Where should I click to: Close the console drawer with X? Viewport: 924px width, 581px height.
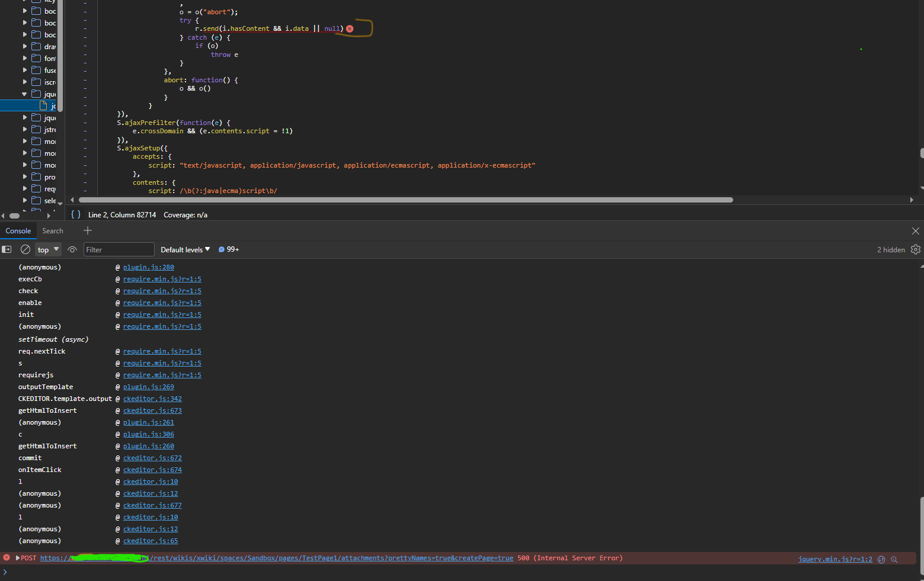click(x=916, y=231)
